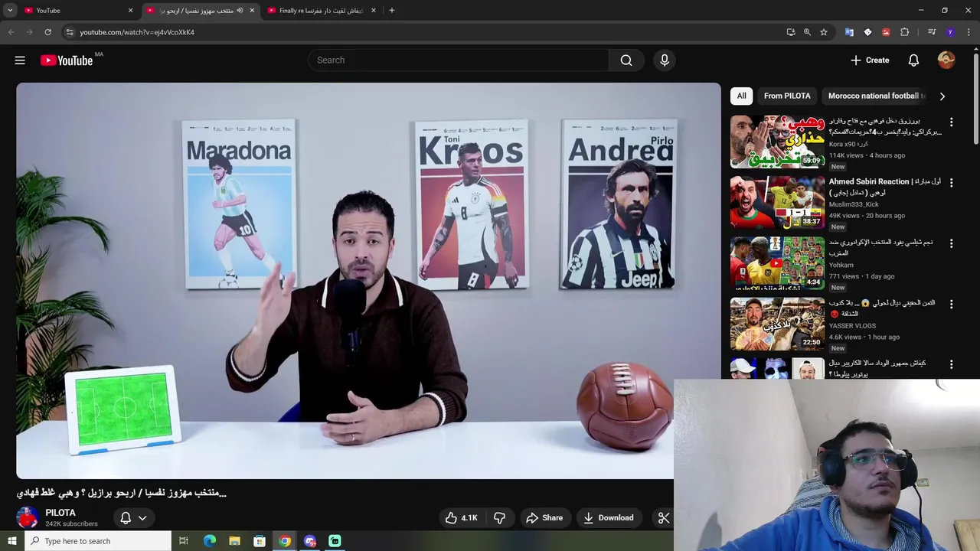The height and width of the screenshot is (551, 980).
Task: Open Chrome tab search dropdown arrow
Action: pos(10,11)
